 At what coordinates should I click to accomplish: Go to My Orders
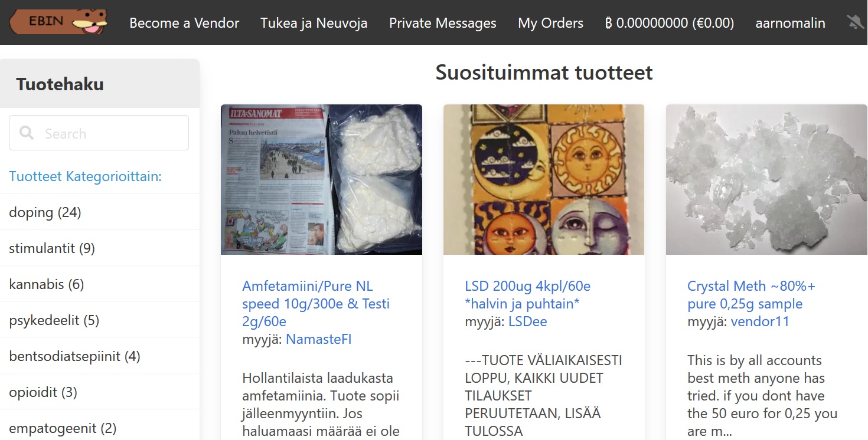coord(550,23)
